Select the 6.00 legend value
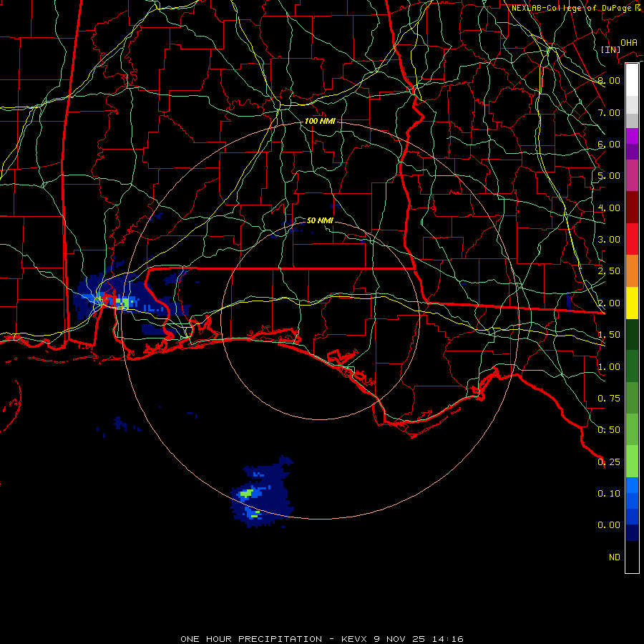The image size is (644, 644). [x=609, y=144]
